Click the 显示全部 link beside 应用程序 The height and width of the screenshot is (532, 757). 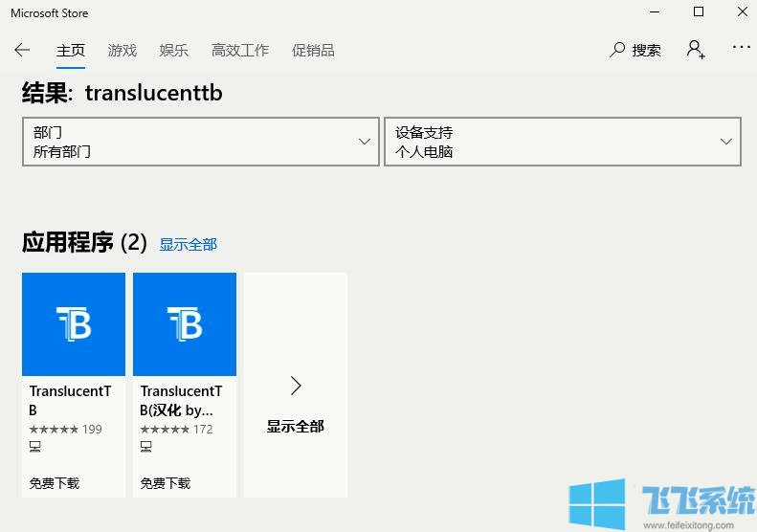coord(189,244)
